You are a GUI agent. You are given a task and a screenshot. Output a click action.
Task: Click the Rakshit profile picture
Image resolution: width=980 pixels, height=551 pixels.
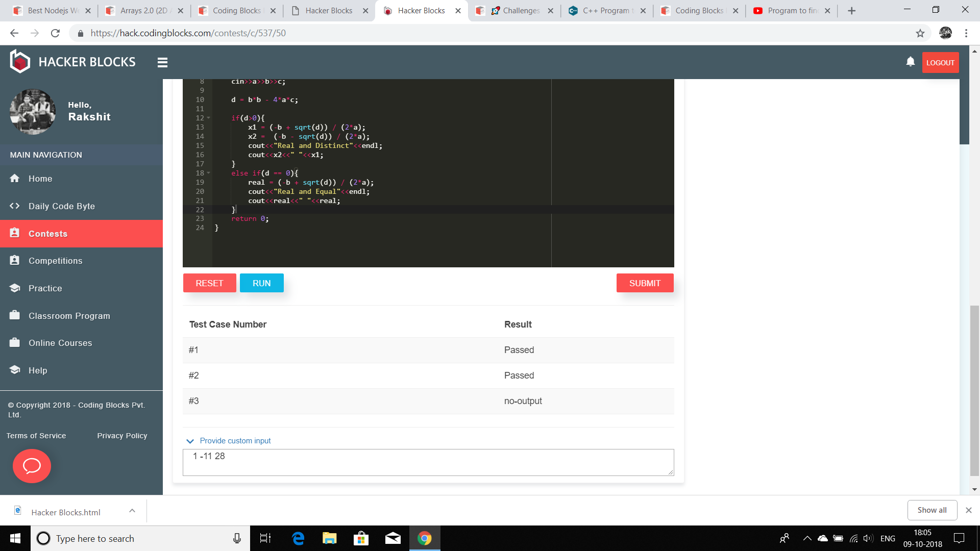pos(33,112)
